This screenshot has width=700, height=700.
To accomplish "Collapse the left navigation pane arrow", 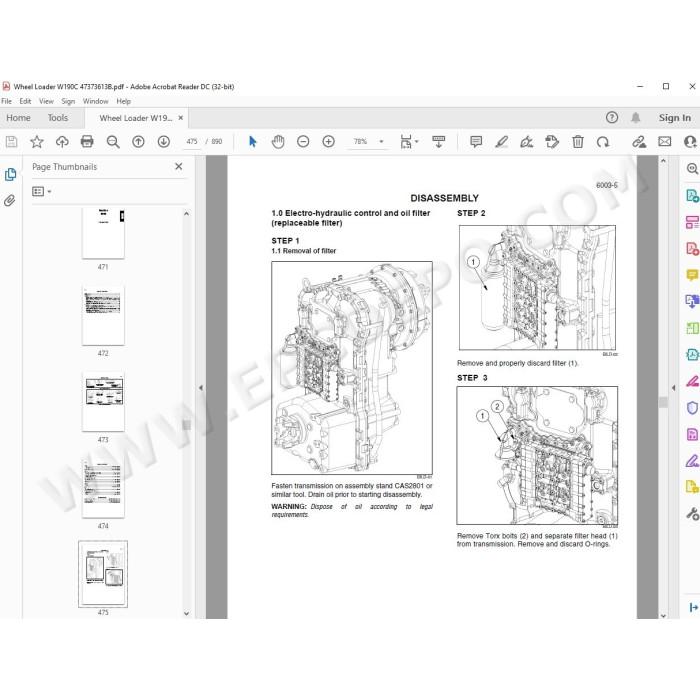I will click(x=201, y=388).
